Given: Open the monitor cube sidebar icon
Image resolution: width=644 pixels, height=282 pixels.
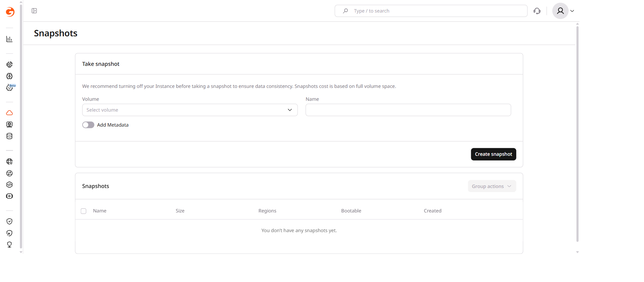Looking at the screenshot, I should (10, 125).
